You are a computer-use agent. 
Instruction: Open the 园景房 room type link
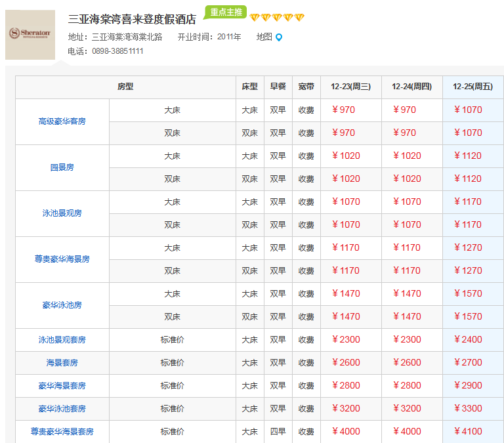coord(62,167)
